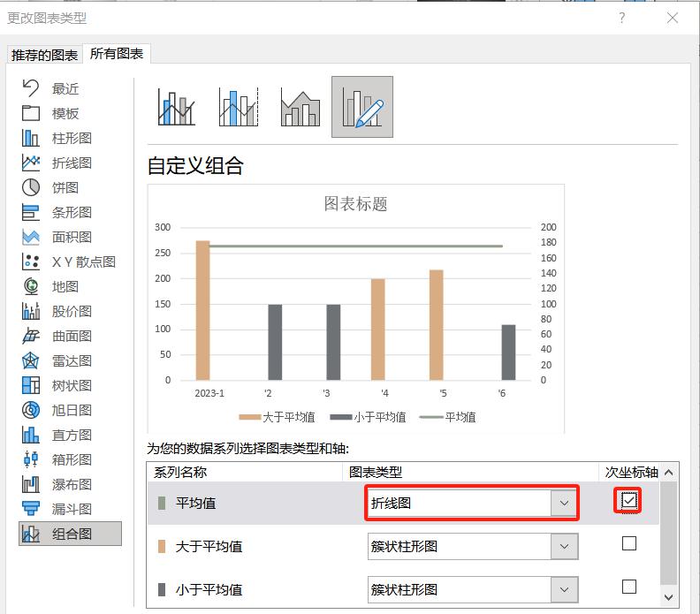700x614 pixels.
Task: Enable secondary axis for 小于平均值 series
Action: (x=629, y=587)
